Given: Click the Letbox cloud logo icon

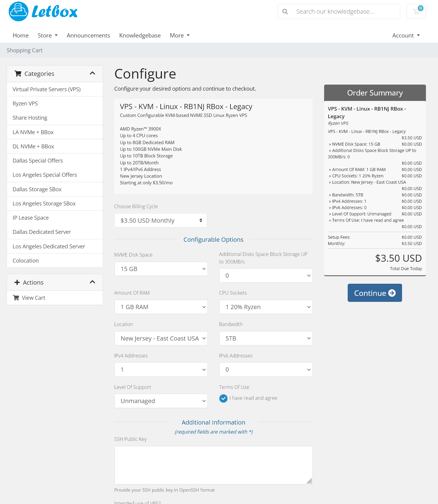Looking at the screenshot, I should [18, 11].
